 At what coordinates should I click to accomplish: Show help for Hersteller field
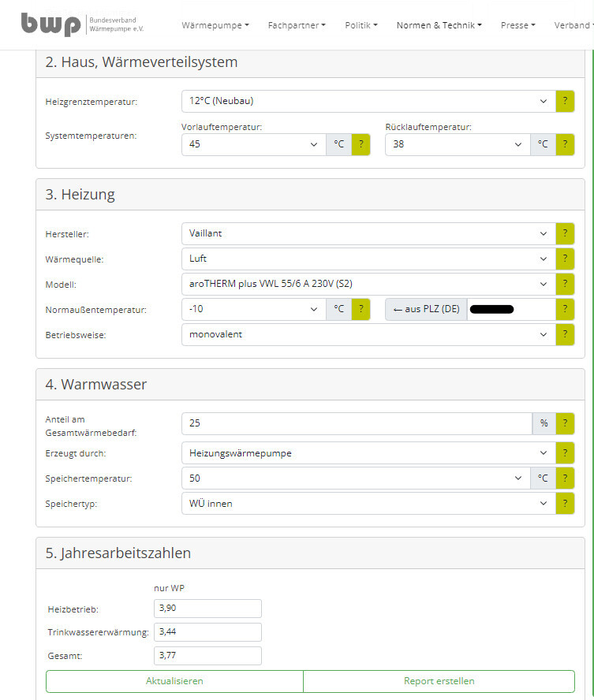[565, 233]
